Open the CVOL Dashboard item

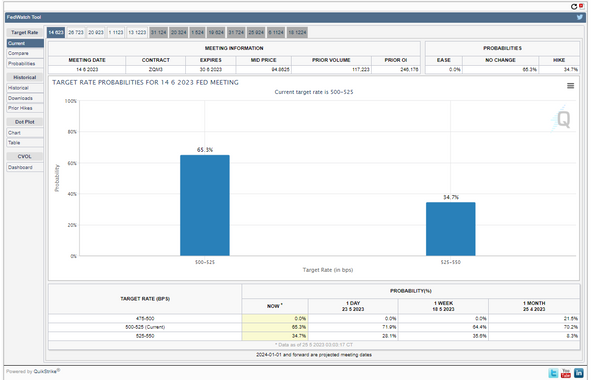click(x=25, y=167)
